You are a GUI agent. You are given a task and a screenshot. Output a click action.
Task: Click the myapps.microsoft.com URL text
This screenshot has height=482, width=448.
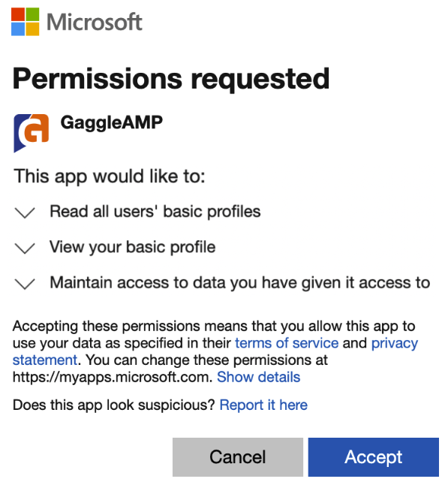tap(113, 378)
